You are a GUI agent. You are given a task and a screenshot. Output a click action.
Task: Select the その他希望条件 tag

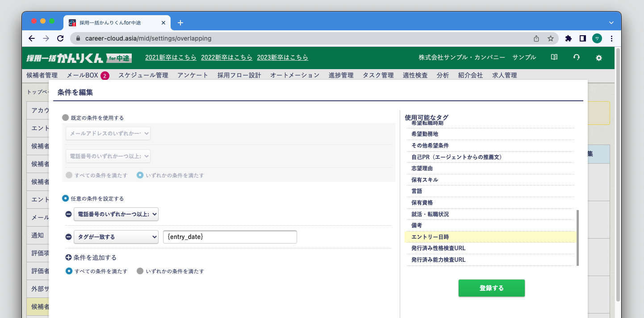490,145
